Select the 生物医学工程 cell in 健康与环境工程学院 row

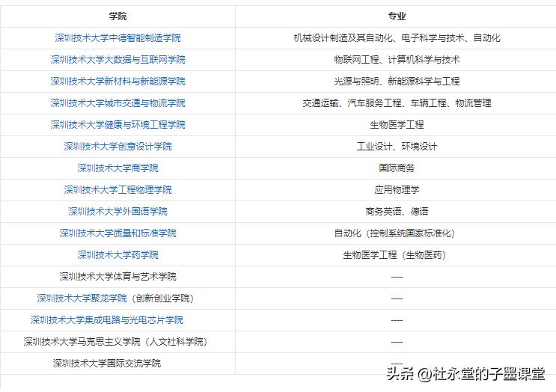(397, 124)
